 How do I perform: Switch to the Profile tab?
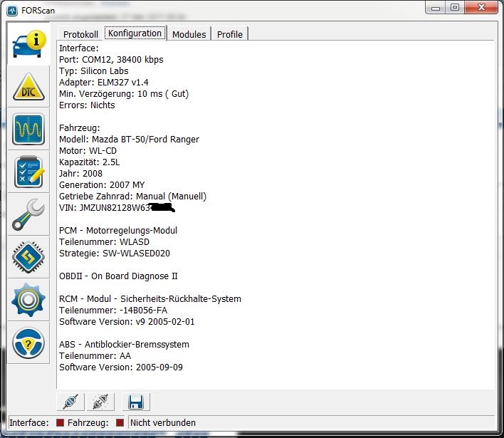coord(230,34)
